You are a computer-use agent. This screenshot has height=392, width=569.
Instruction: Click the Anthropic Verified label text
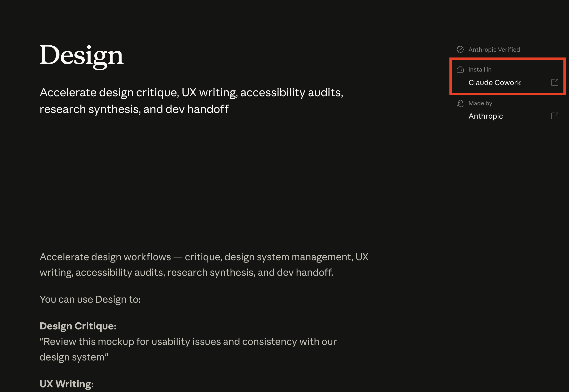[x=494, y=50]
